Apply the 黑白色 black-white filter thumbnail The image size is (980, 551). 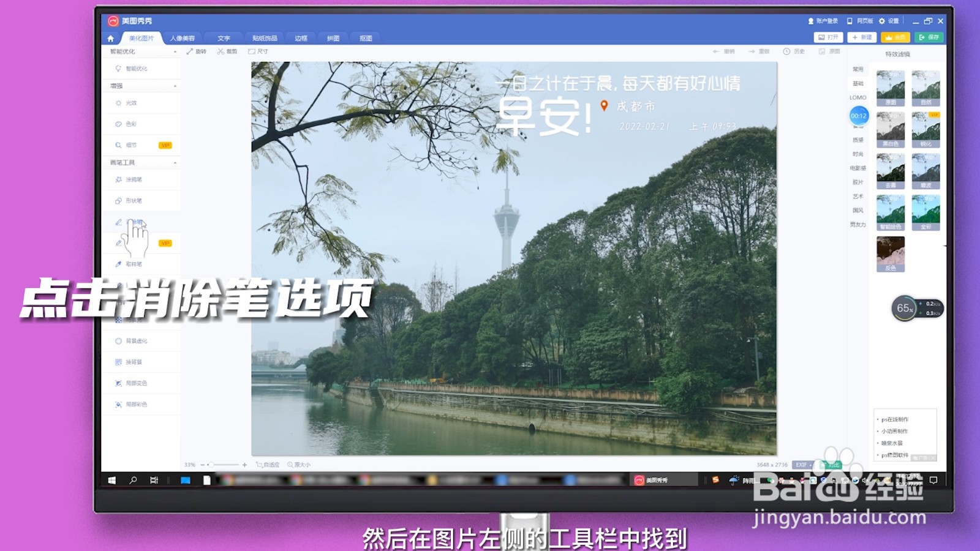(x=889, y=130)
